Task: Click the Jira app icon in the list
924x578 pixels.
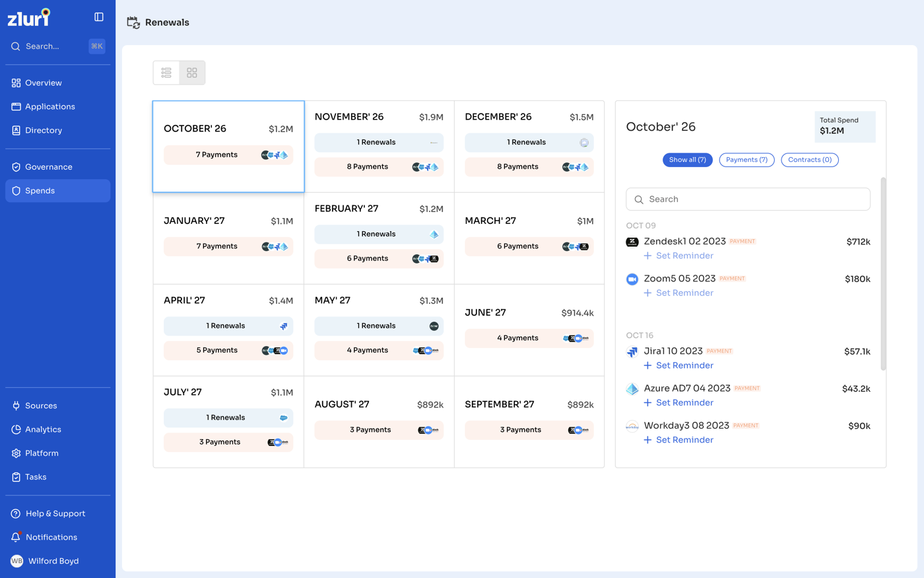Action: tap(632, 352)
